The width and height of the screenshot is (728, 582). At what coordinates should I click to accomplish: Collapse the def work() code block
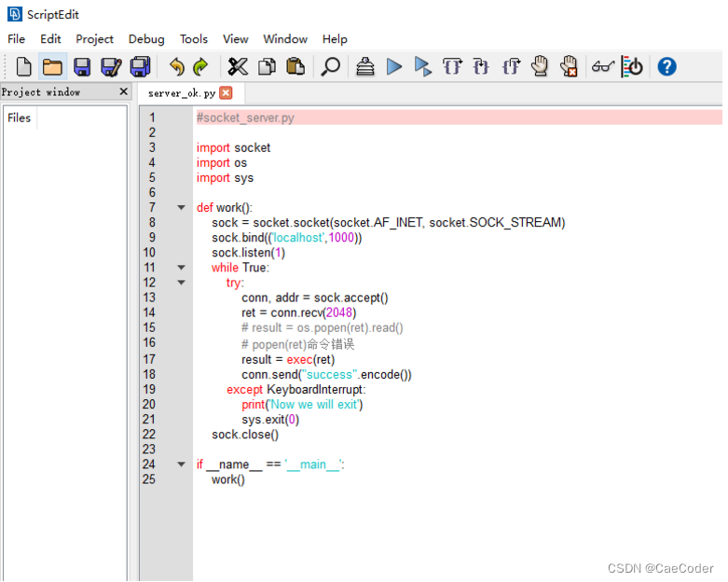coord(181,208)
